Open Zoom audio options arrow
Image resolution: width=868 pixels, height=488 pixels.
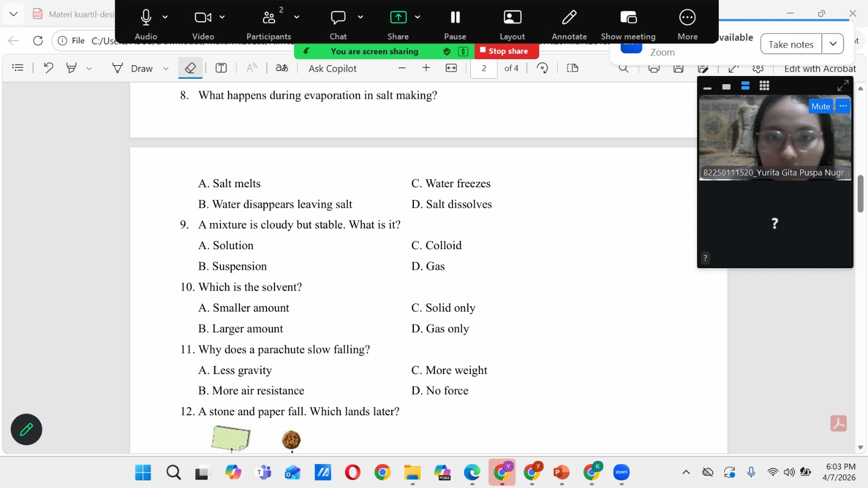[165, 17]
